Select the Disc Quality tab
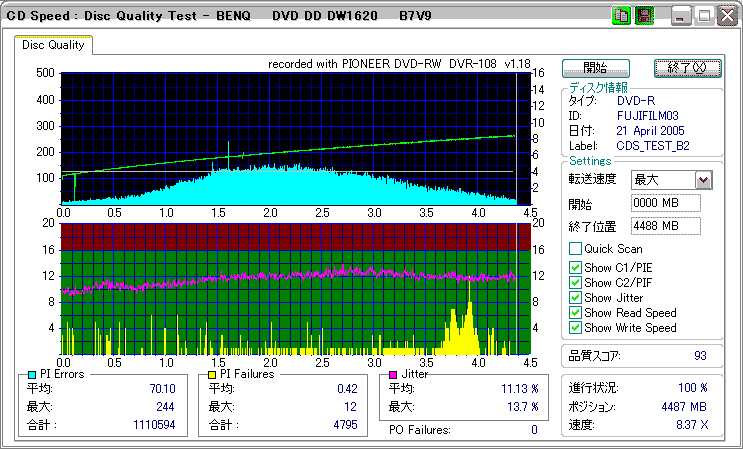743x449 pixels. (x=53, y=45)
